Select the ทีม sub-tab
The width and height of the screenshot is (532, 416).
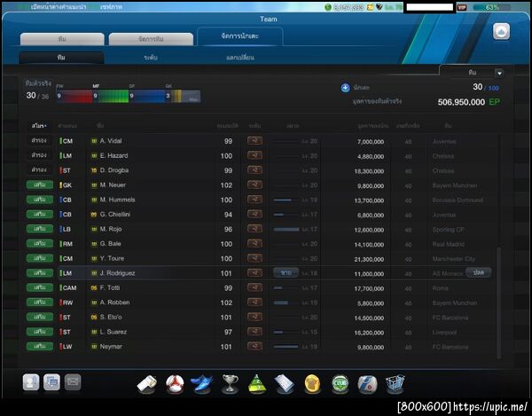61,58
